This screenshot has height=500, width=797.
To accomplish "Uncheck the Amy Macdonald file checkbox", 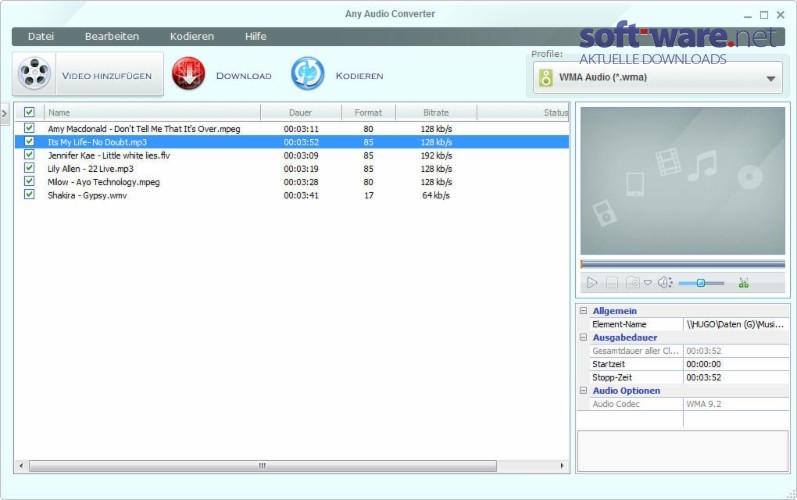I will pos(29,128).
